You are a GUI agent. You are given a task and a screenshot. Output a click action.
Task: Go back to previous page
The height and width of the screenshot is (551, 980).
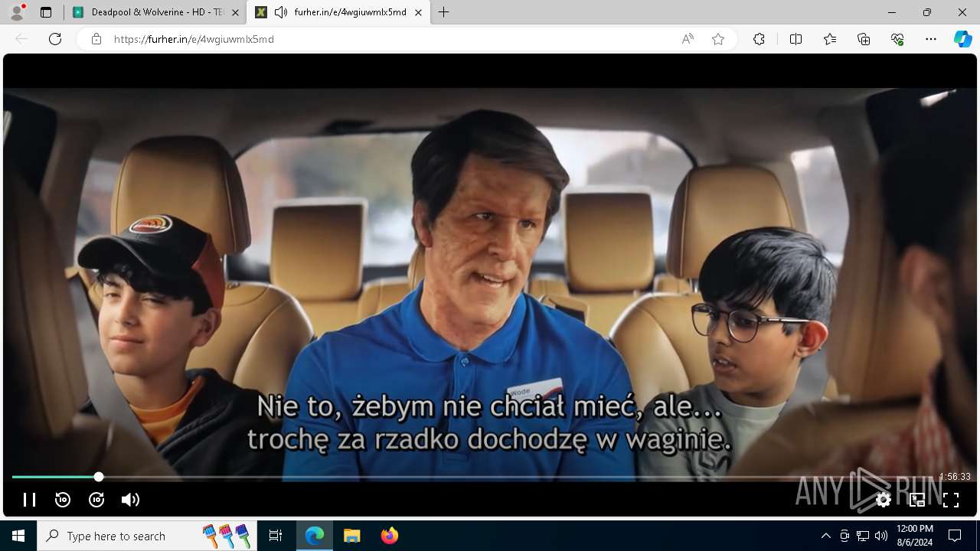[x=21, y=39]
